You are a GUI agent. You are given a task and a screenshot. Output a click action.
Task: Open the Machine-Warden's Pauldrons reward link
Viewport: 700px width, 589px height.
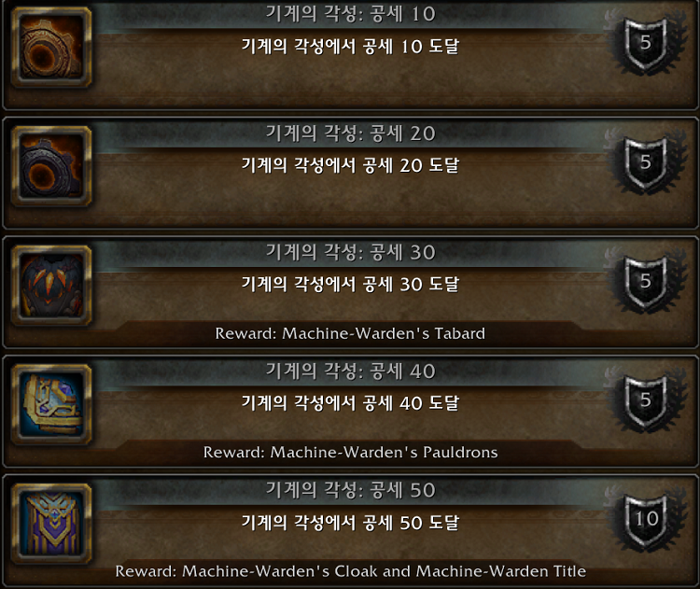(350, 453)
